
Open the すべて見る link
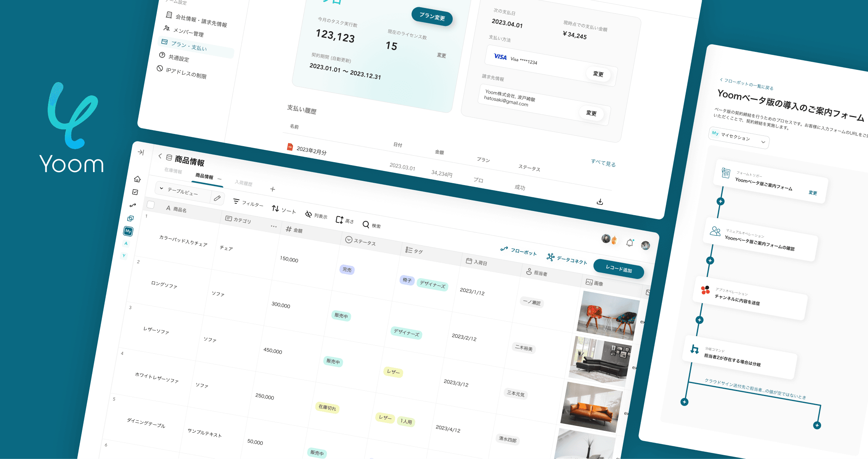603,163
